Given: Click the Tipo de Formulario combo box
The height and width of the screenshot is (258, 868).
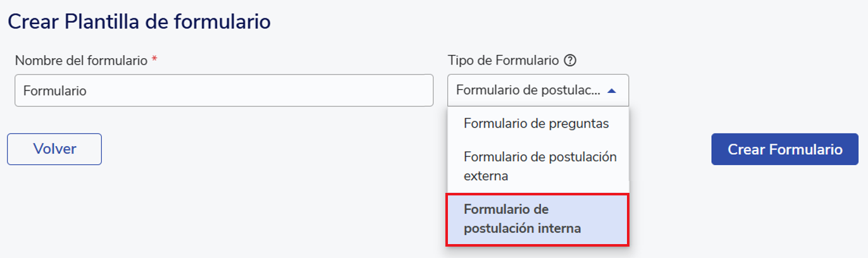Looking at the screenshot, I should point(538,90).
